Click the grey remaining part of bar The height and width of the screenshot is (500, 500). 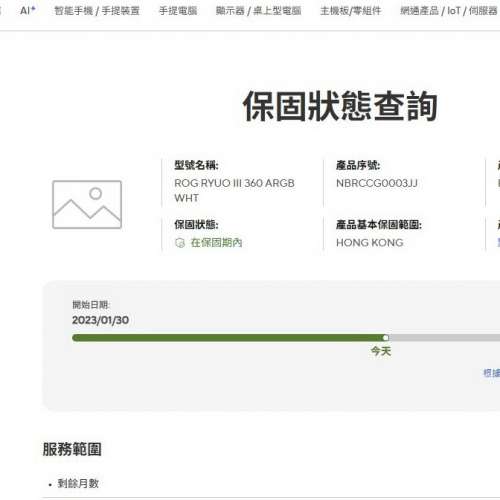444,338
